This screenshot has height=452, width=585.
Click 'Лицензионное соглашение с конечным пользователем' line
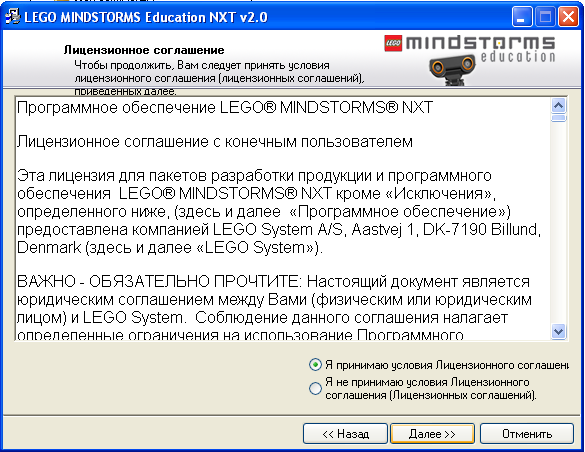215,142
